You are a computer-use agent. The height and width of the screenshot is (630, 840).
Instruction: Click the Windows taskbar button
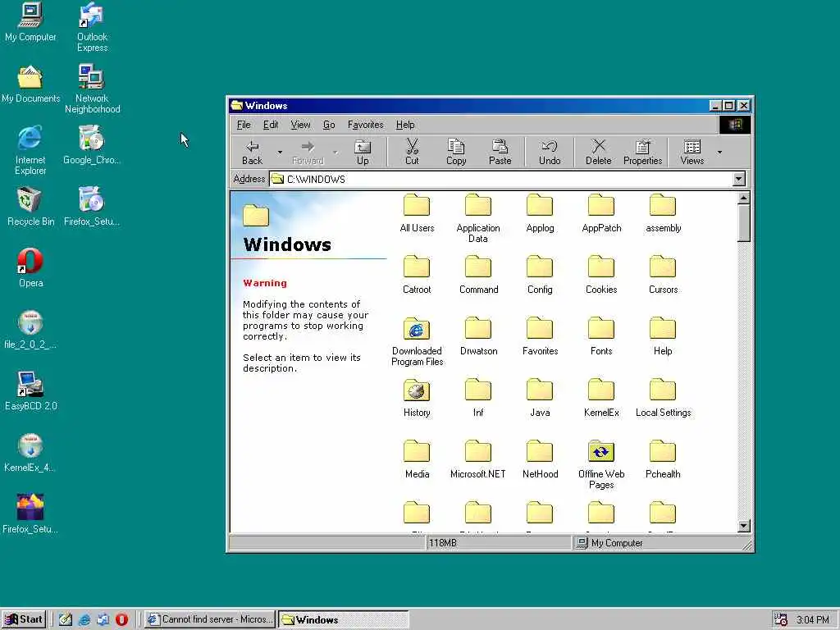coord(344,619)
